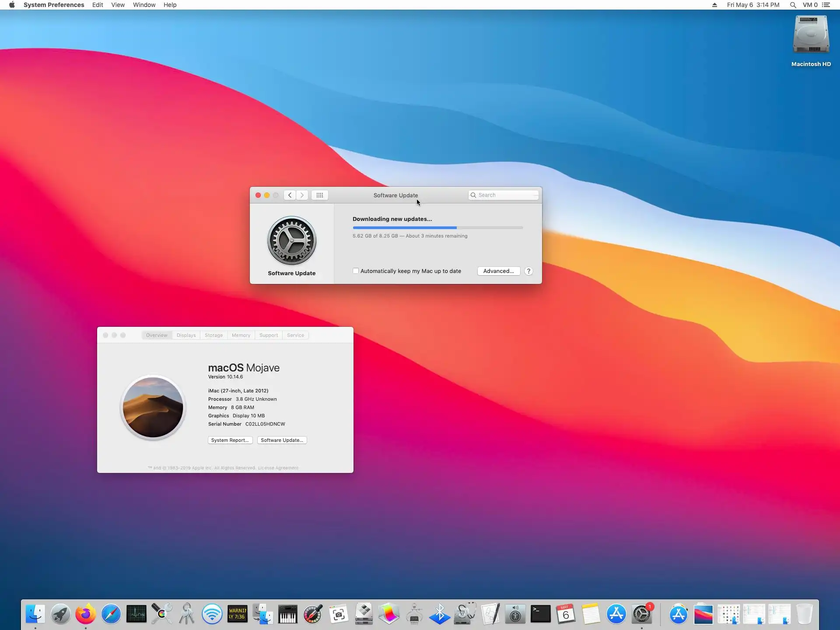Enable Automatically keep my Mac up to date
840x630 pixels.
[x=356, y=271]
